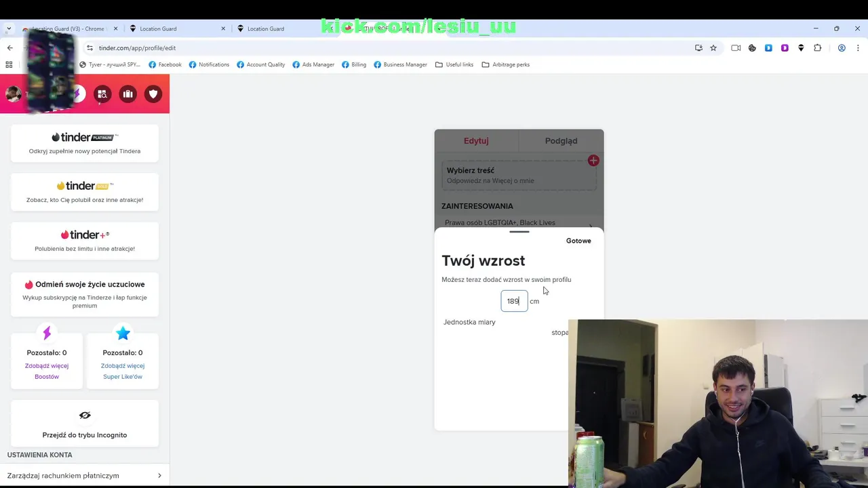The image size is (868, 488).
Task: Go back with browser back arrow
Action: [9, 48]
